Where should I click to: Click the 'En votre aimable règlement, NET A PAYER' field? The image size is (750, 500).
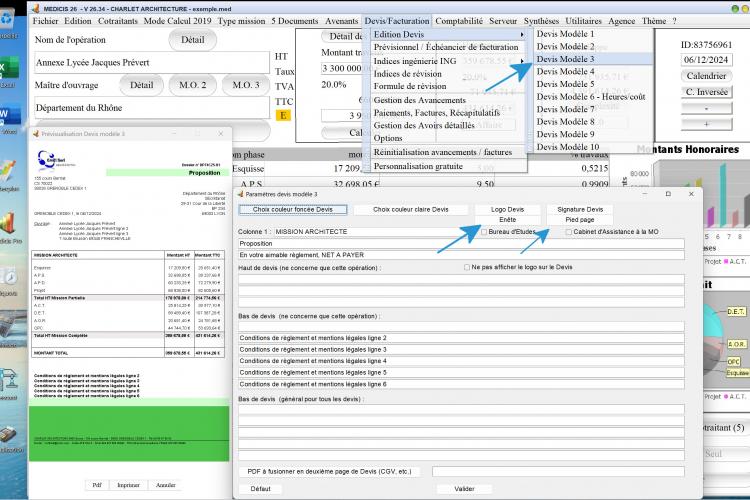[461, 255]
